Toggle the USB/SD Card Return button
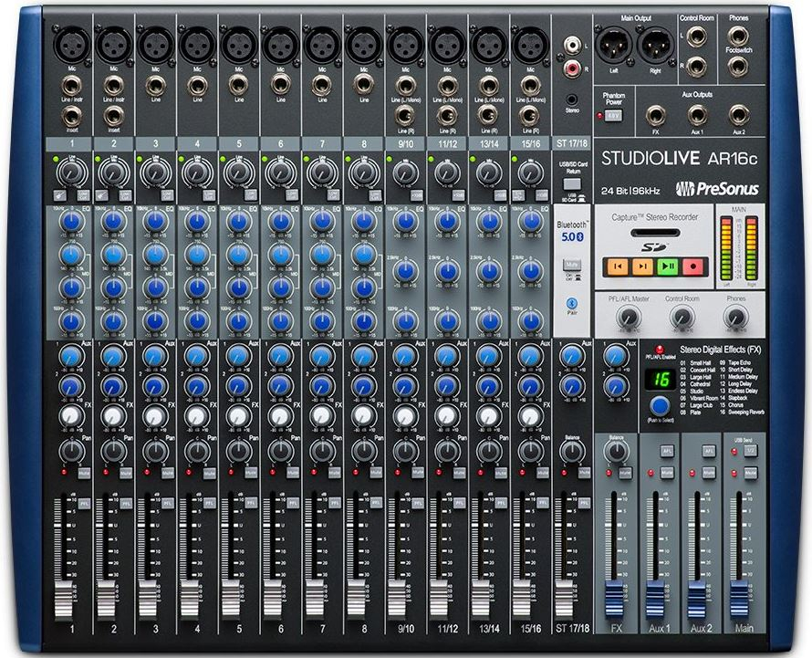 572,183
